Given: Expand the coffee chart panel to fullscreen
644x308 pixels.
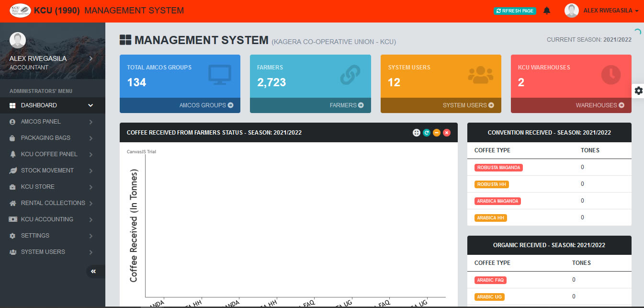Looking at the screenshot, I should pos(417,133).
